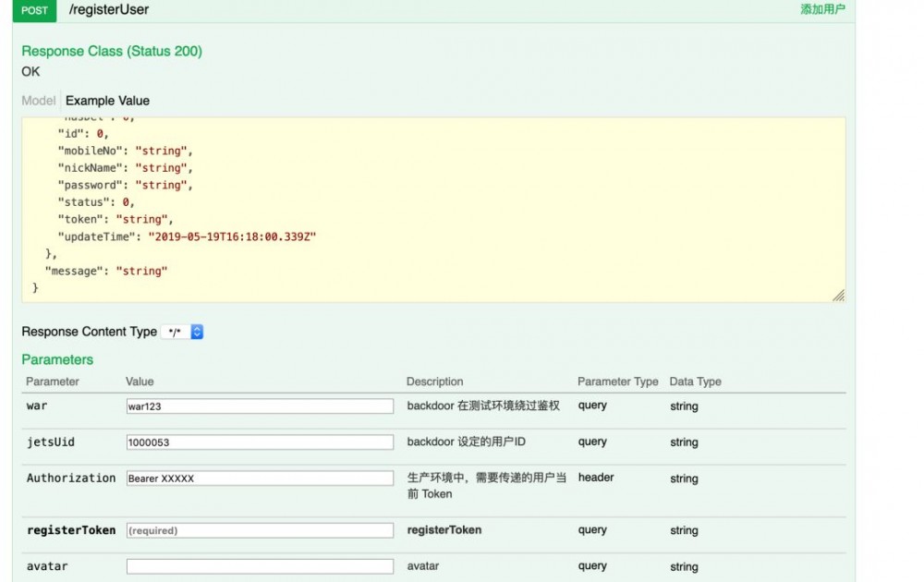The width and height of the screenshot is (924, 582).
Task: Click the "nickName" line in example JSON
Action: (125, 168)
